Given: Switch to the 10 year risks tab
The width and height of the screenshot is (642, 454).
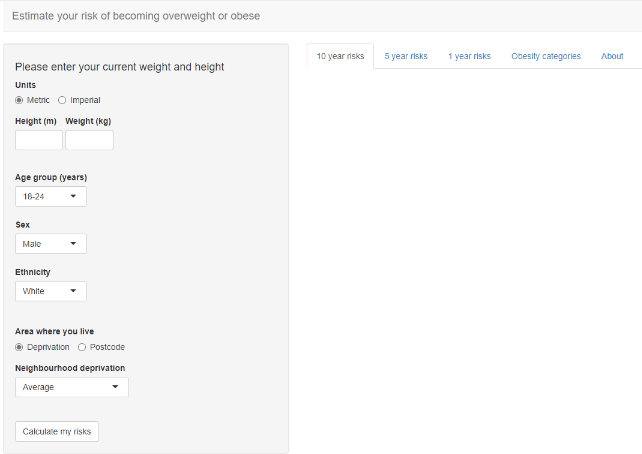Looking at the screenshot, I should [340, 56].
